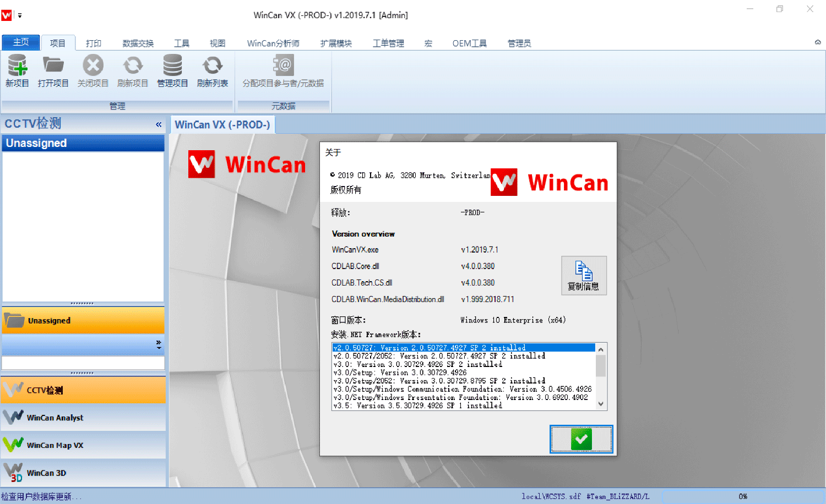Select the Unassigned header in side panel

83,143
